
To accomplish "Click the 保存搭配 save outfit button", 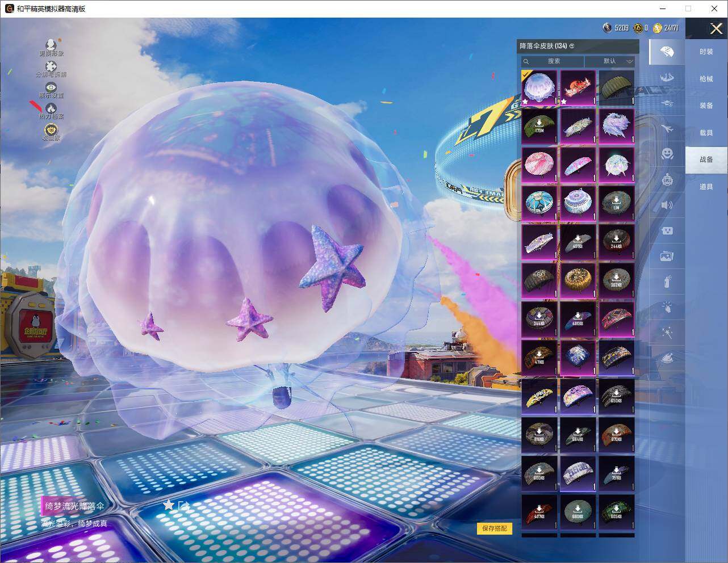I will (495, 528).
